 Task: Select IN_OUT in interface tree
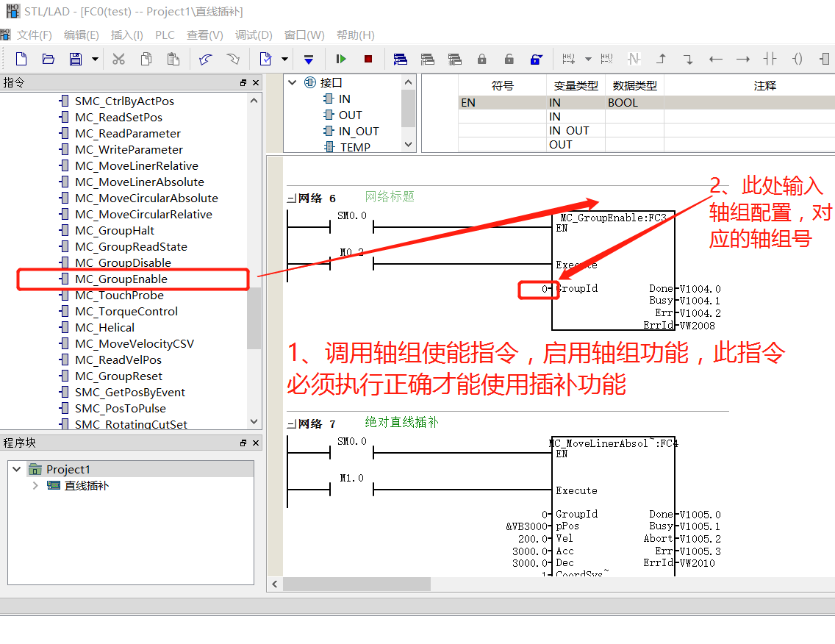[359, 131]
